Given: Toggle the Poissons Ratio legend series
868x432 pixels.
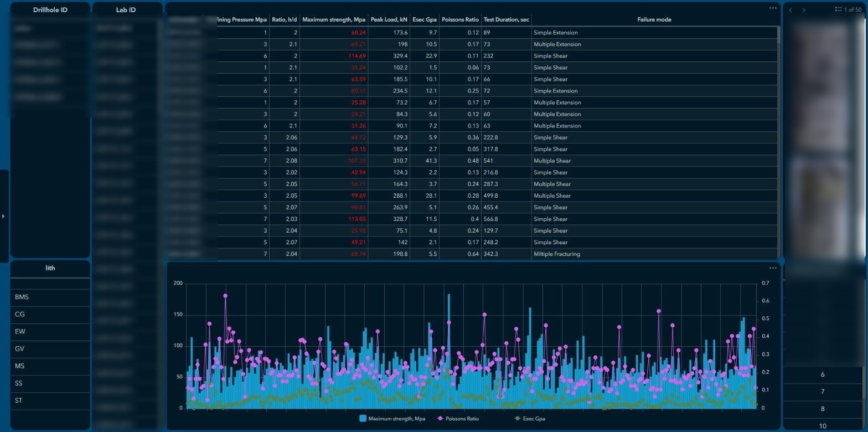Looking at the screenshot, I should pos(458,419).
